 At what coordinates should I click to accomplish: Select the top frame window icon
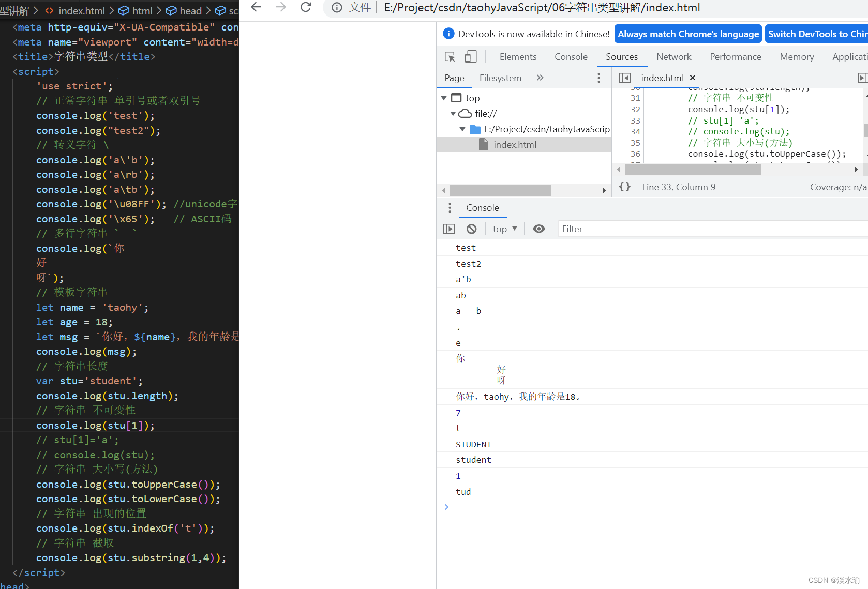(456, 98)
